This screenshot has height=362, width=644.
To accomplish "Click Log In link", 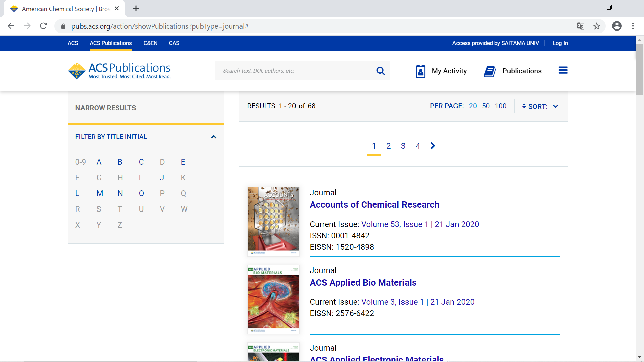I will pos(560,43).
